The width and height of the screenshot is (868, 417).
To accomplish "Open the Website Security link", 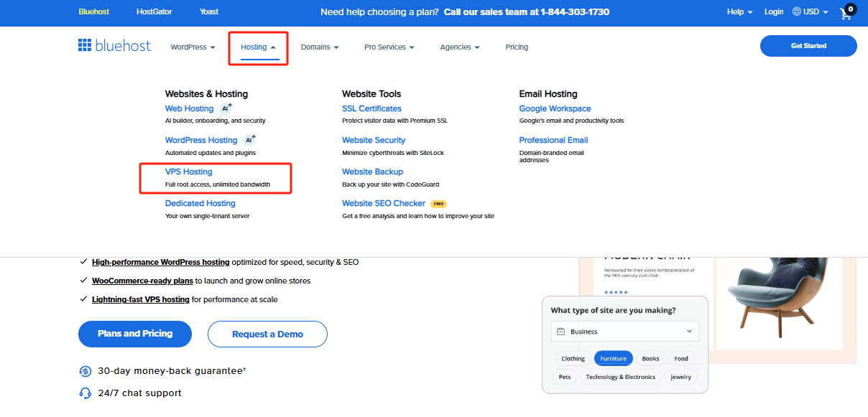I will [x=374, y=140].
